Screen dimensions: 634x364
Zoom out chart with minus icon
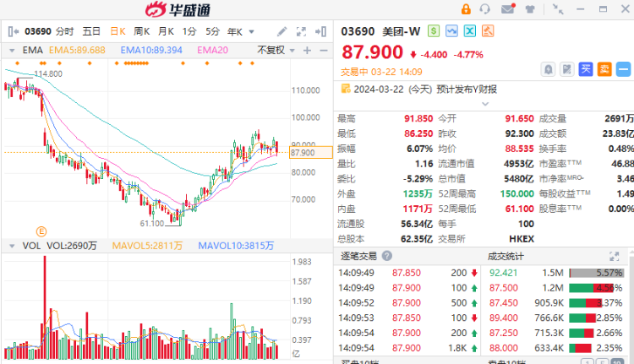324,50
